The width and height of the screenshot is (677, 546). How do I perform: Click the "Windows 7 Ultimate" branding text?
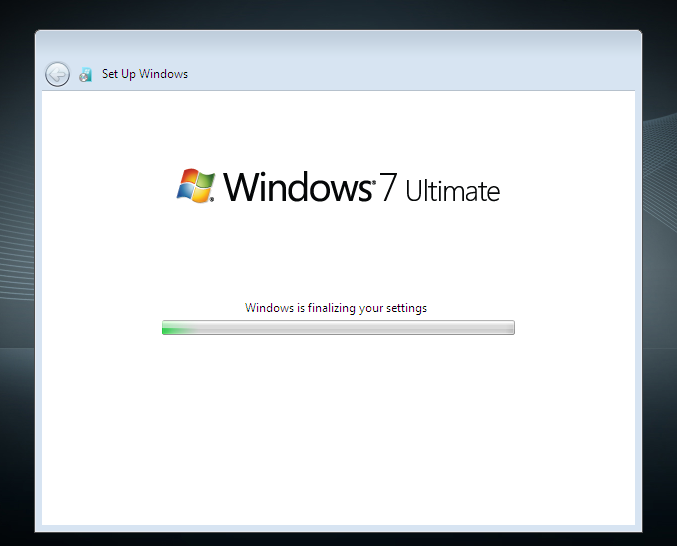361,187
